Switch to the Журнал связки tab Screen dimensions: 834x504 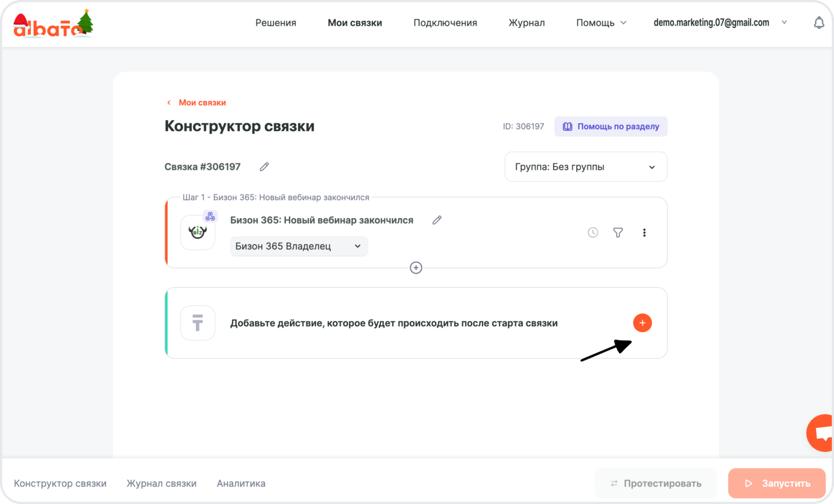point(162,483)
